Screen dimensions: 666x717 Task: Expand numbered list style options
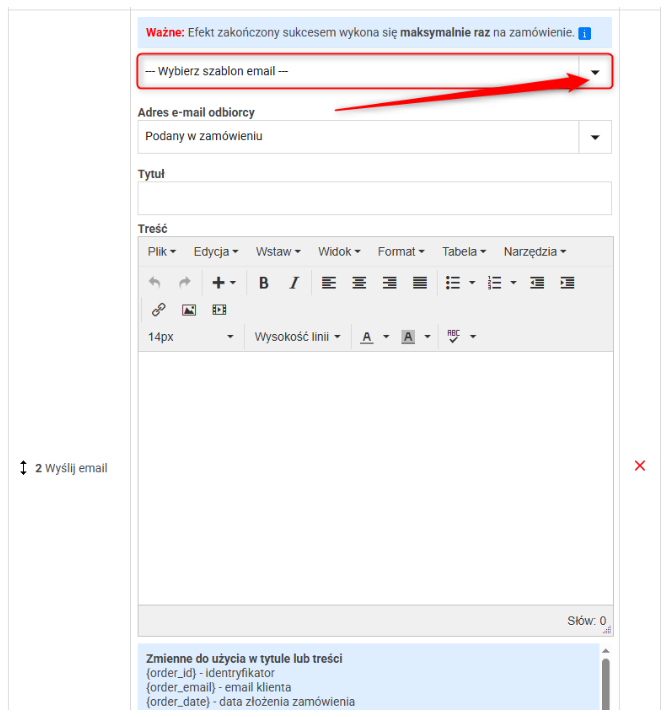click(x=513, y=283)
